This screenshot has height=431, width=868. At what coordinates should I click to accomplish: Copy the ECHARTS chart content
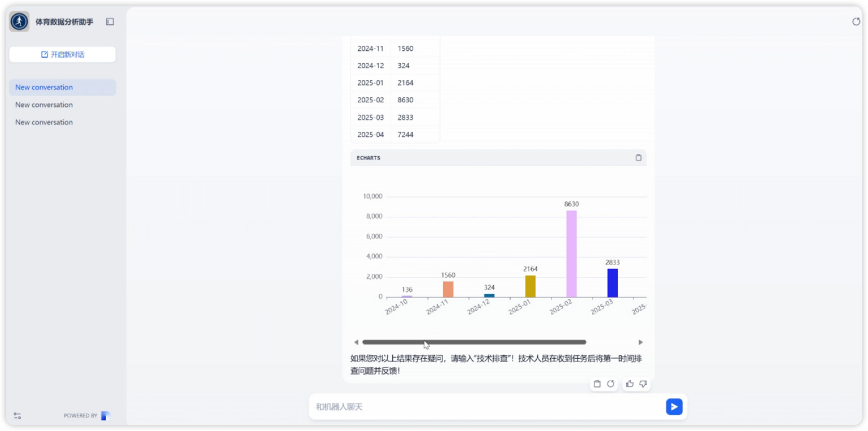pos(638,157)
